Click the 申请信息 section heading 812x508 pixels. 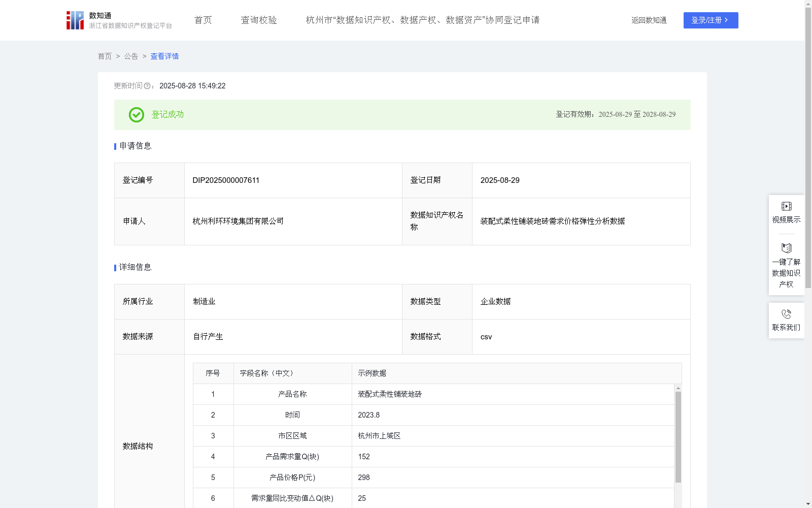click(136, 146)
